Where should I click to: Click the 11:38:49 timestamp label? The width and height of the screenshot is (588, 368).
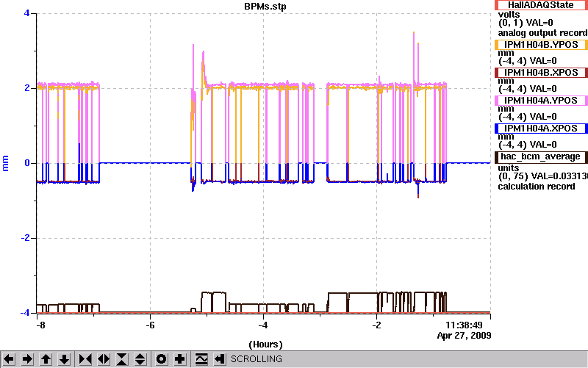point(464,325)
